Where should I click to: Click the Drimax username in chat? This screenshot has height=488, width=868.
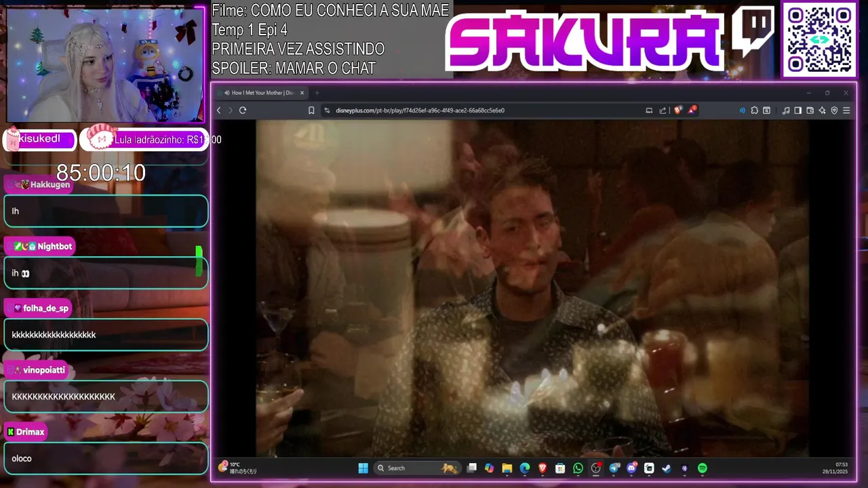(x=31, y=432)
